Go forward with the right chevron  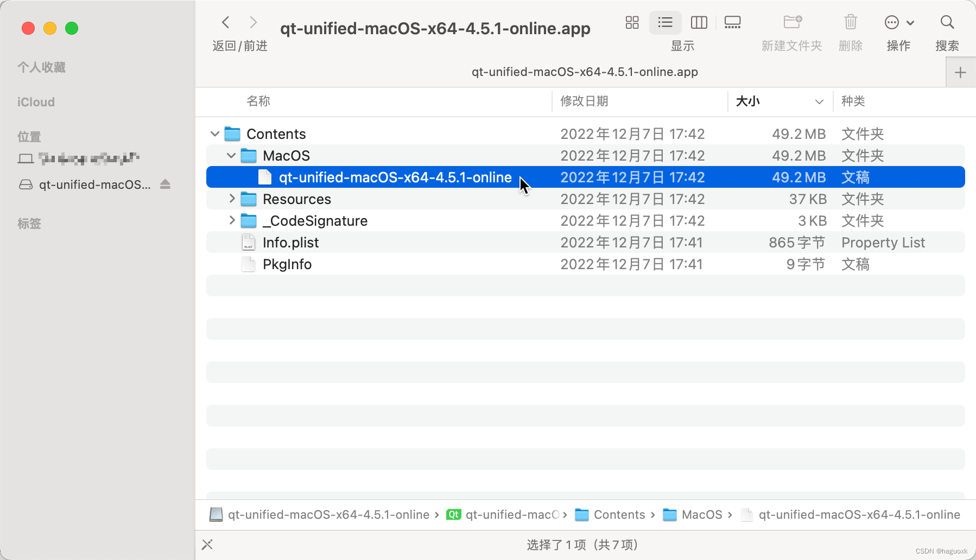coord(253,22)
